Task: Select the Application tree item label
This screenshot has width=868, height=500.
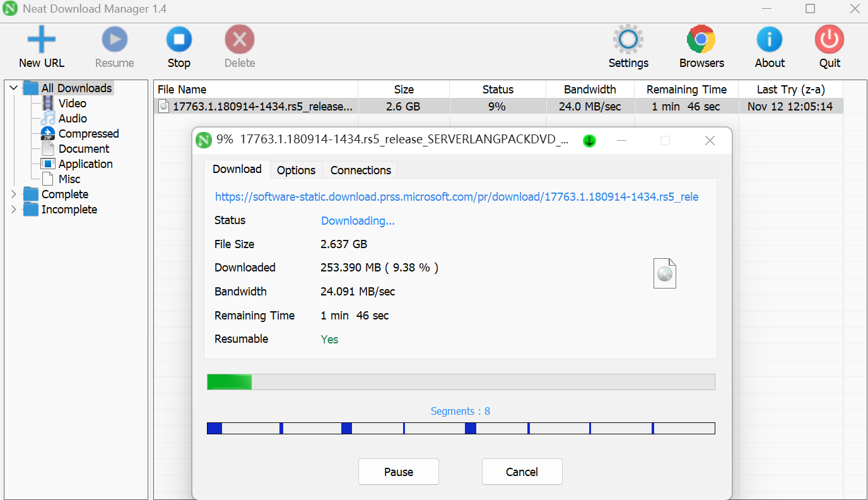Action: tap(86, 164)
